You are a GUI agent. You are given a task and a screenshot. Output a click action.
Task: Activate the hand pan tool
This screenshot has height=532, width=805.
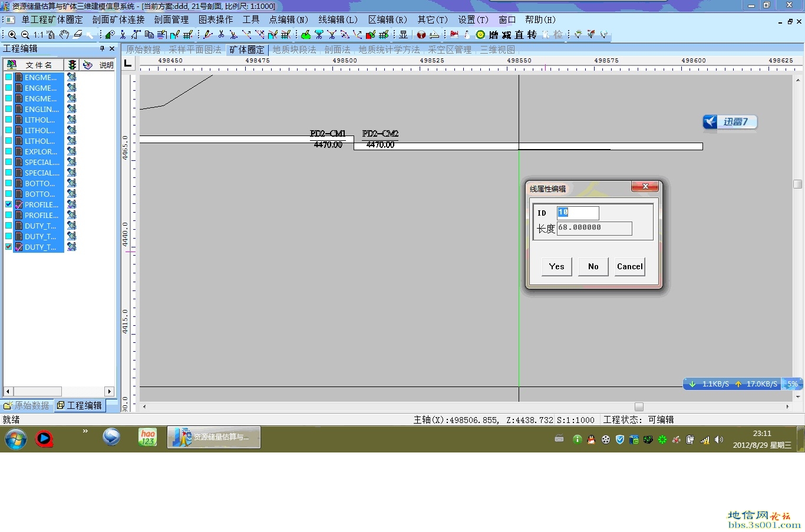click(x=64, y=35)
